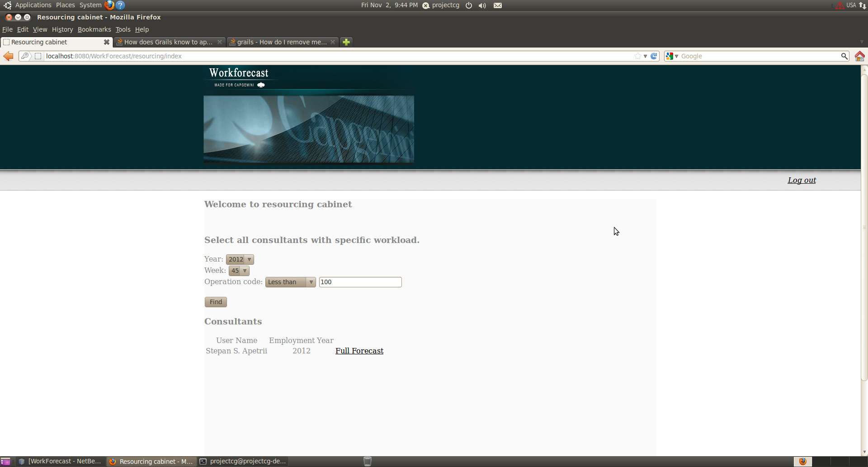Click the Log out link
The image size is (868, 467).
[802, 180]
